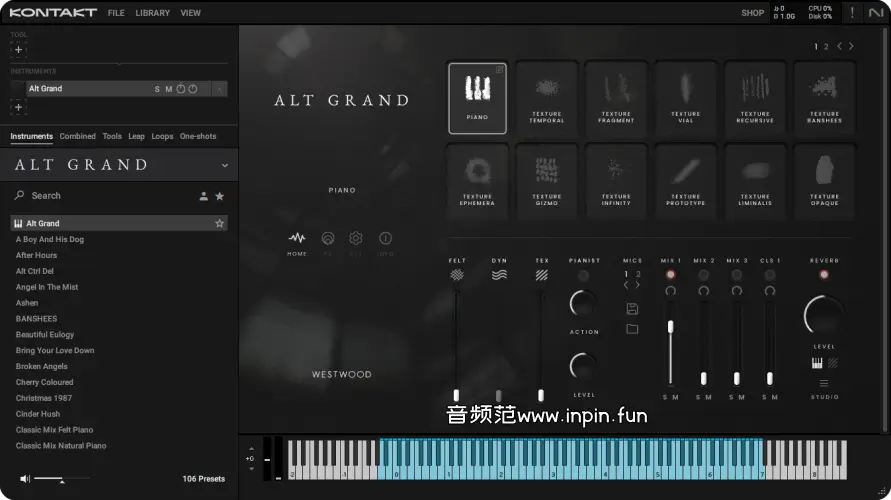Toggle the Pianist power button
Screen dimensions: 891x500
point(584,276)
